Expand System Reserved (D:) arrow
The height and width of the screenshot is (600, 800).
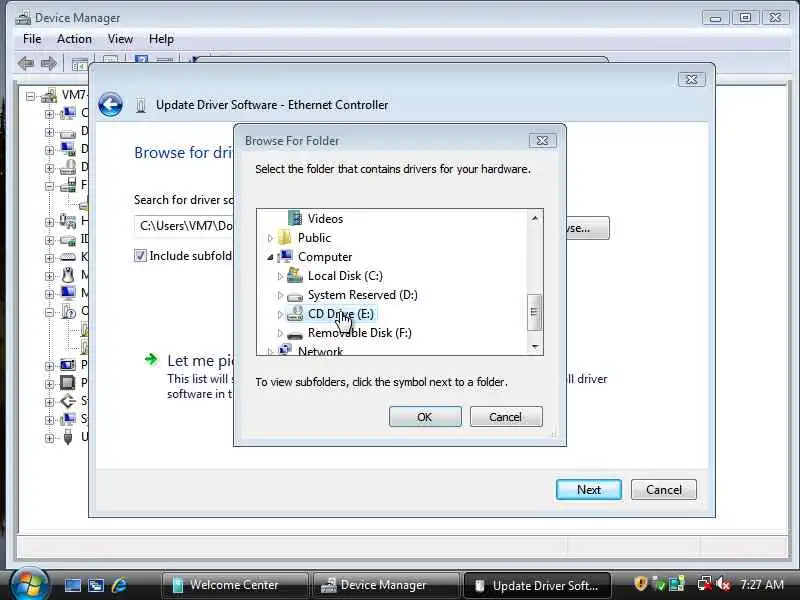[280, 295]
